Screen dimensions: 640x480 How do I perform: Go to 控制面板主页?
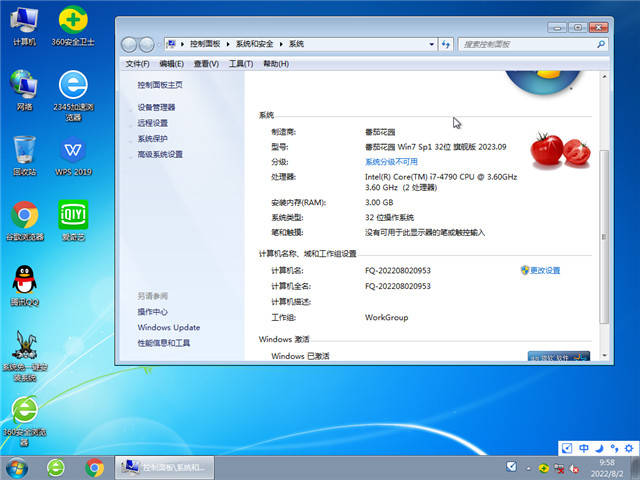(160, 85)
